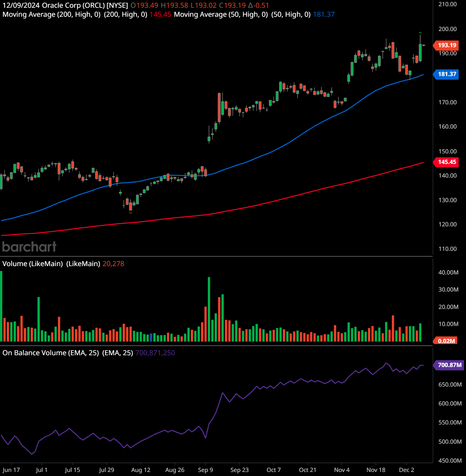Click the Jul 15 date label

(72, 470)
